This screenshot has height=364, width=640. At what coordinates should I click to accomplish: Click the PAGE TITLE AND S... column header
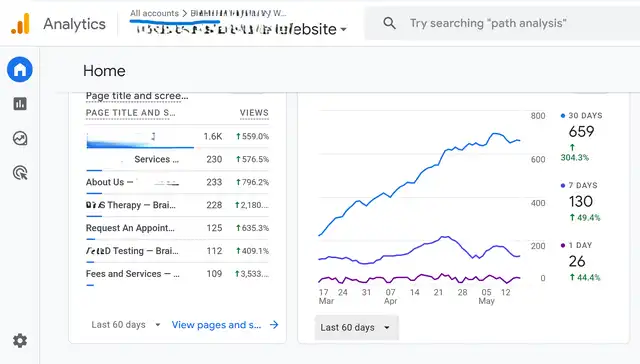click(130, 113)
